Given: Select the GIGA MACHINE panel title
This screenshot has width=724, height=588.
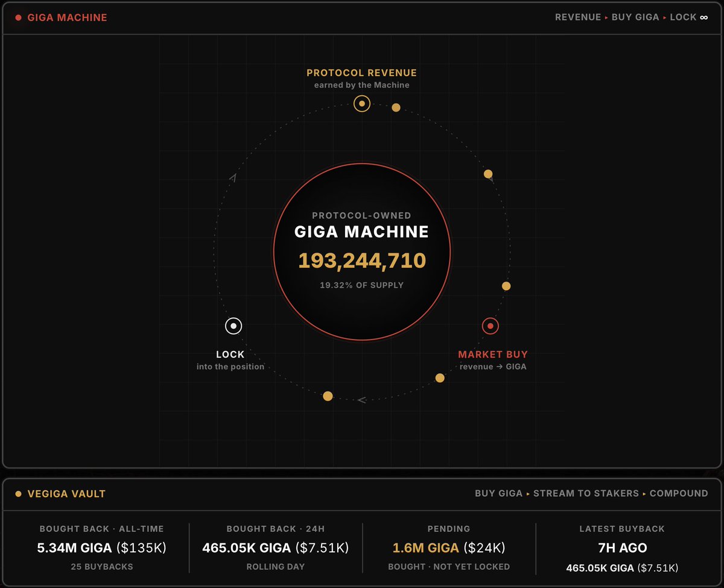Looking at the screenshot, I should pos(67,17).
